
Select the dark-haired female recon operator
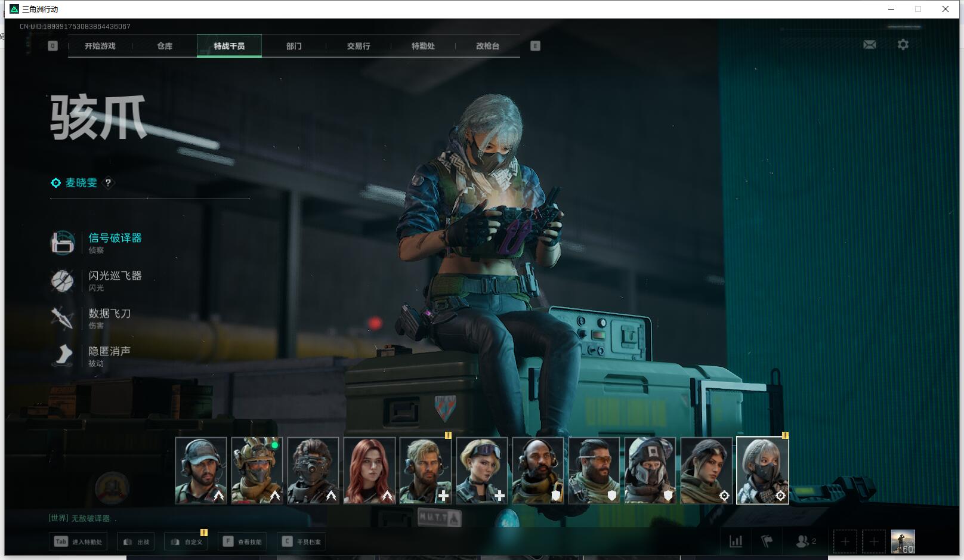pyautogui.click(x=706, y=471)
